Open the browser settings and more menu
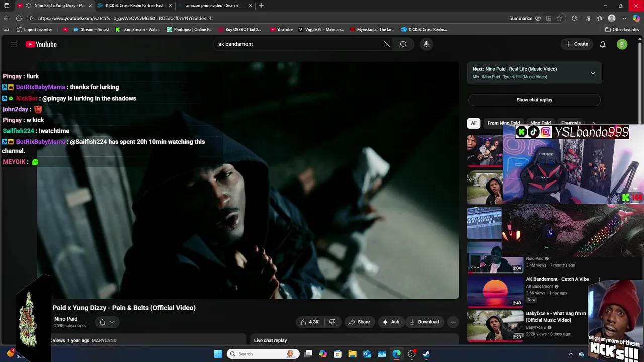Viewport: 644px width, 362px height. [624, 18]
